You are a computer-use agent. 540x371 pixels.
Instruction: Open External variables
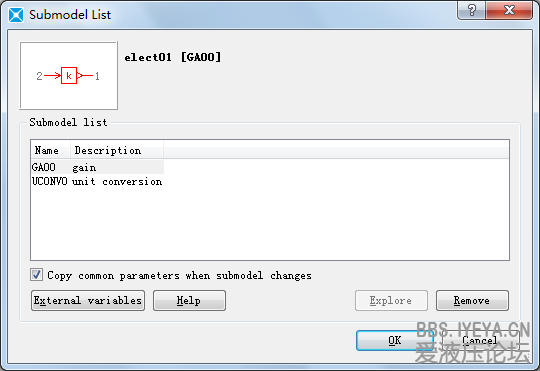pos(88,300)
